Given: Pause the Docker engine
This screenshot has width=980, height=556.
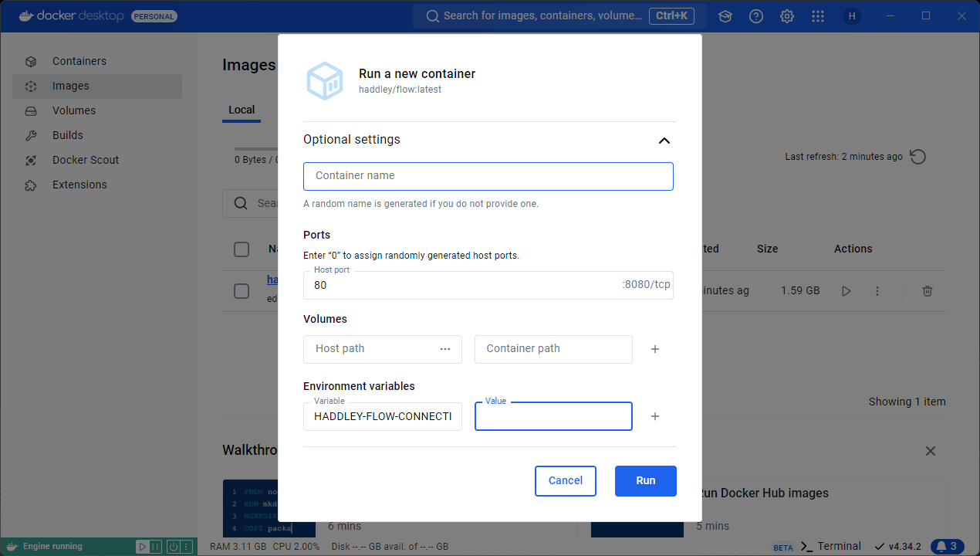Looking at the screenshot, I should [x=156, y=547].
